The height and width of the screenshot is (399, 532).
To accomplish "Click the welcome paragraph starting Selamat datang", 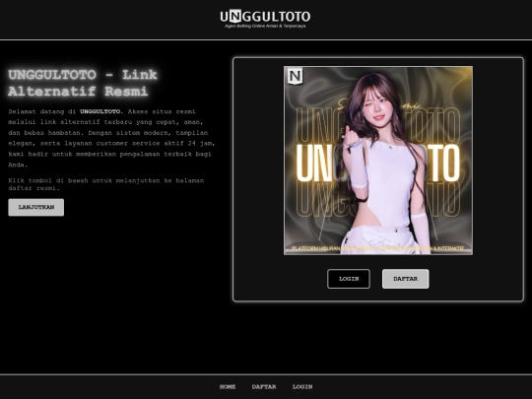I will (x=111, y=138).
